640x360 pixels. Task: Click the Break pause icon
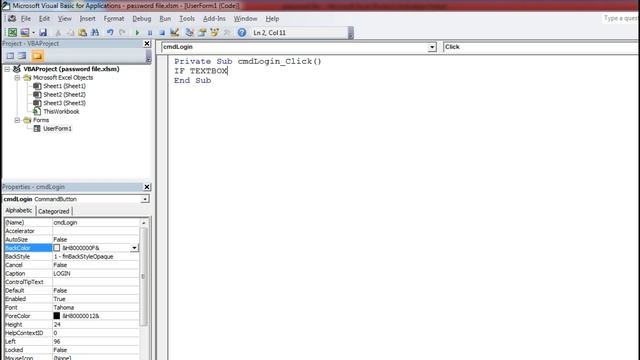(150, 33)
